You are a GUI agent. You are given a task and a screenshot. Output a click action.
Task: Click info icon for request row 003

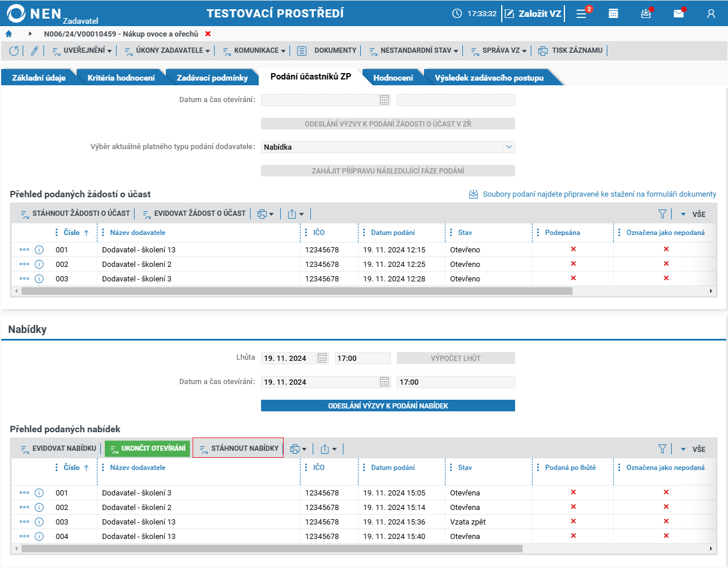[39, 278]
